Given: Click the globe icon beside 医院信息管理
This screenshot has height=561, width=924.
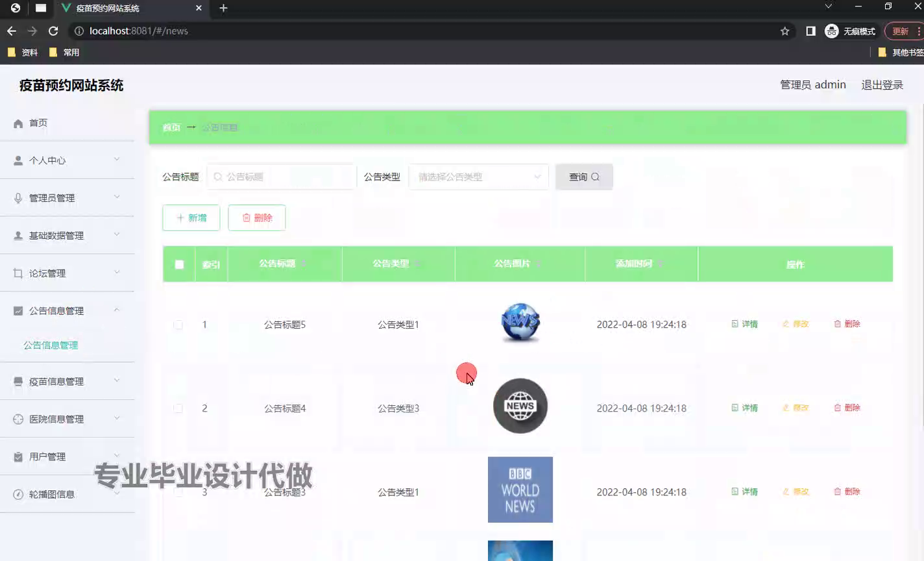Looking at the screenshot, I should [18, 419].
